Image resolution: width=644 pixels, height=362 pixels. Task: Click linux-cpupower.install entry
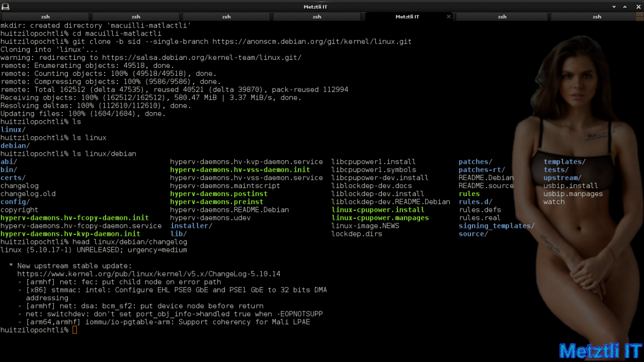pos(378,210)
